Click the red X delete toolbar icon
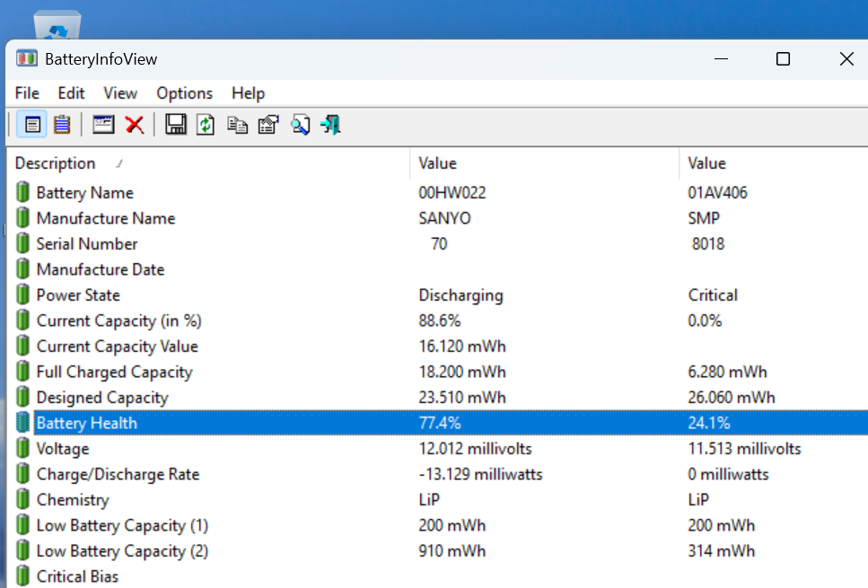The width and height of the screenshot is (868, 588). [x=135, y=125]
